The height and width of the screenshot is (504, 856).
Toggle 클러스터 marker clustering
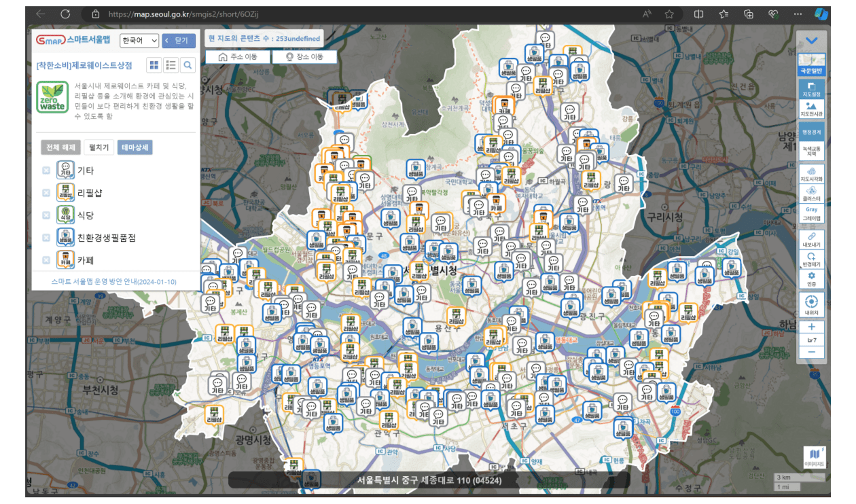811,194
